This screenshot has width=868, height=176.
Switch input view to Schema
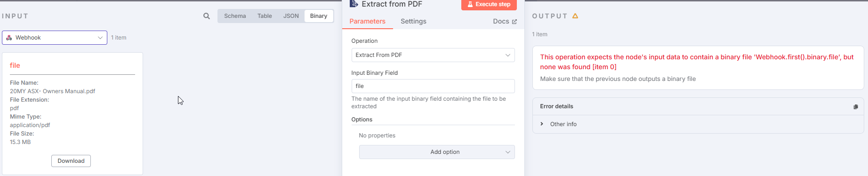tap(235, 16)
